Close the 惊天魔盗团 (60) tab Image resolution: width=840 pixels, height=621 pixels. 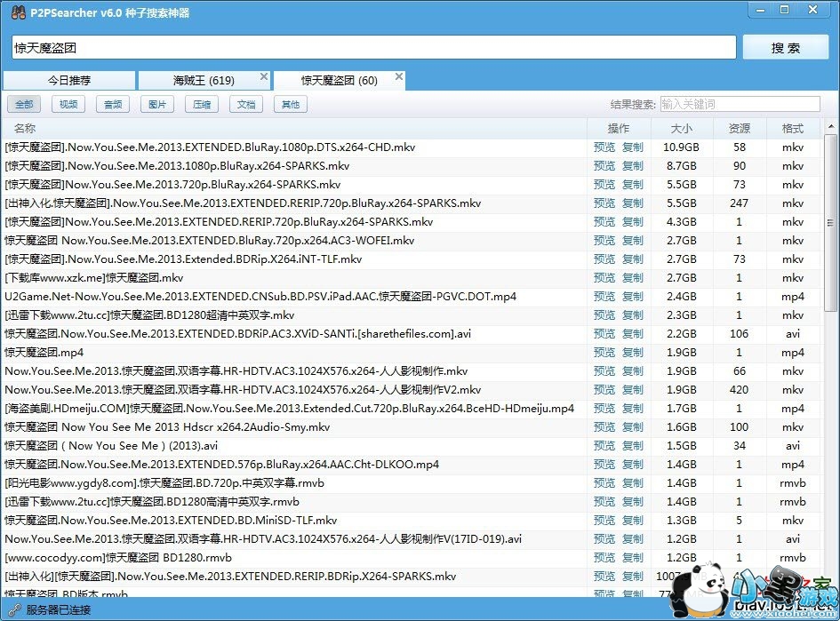click(399, 76)
